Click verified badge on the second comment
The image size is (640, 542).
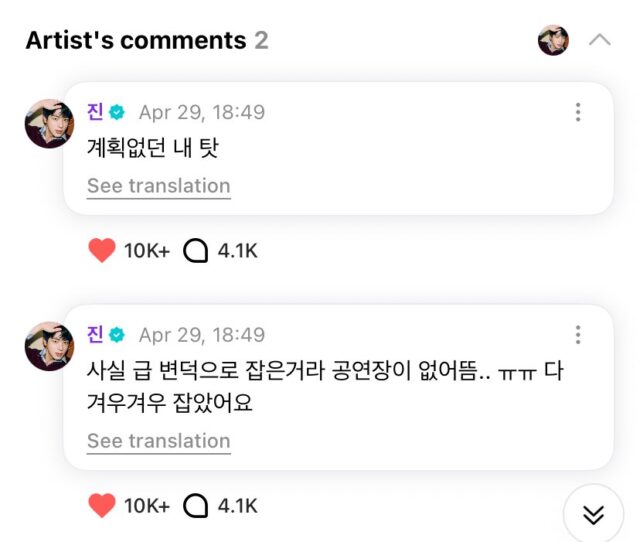[117, 335]
